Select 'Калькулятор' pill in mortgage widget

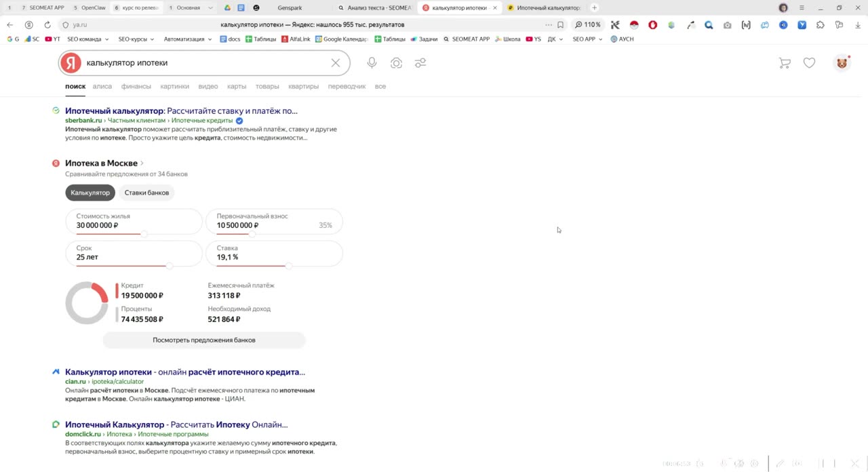pos(90,193)
